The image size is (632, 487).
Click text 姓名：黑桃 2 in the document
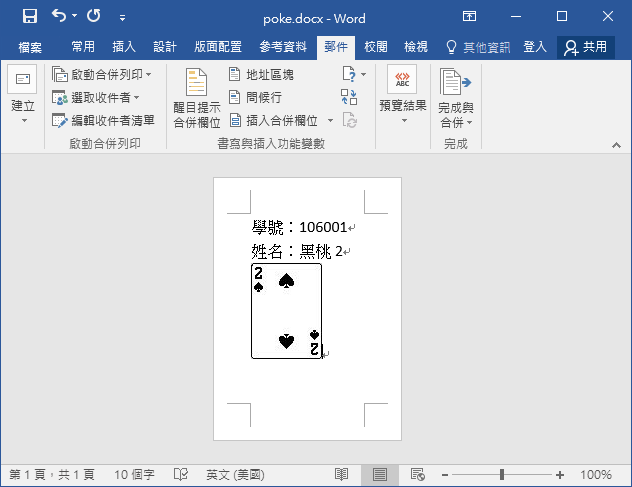click(297, 252)
